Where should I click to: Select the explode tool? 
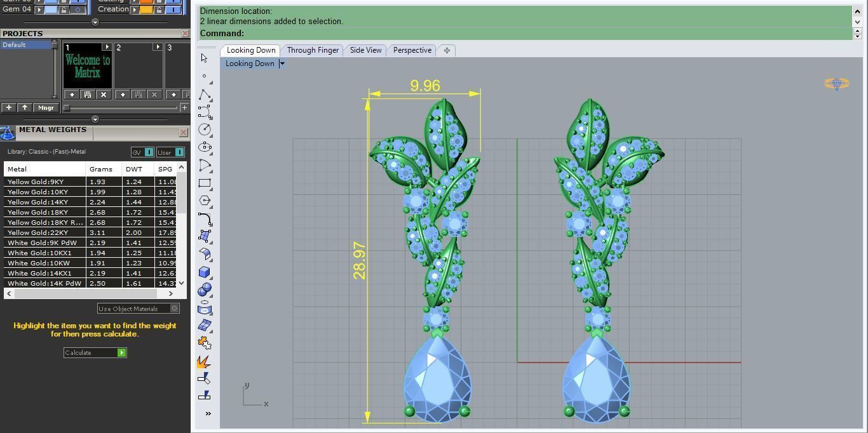click(204, 361)
